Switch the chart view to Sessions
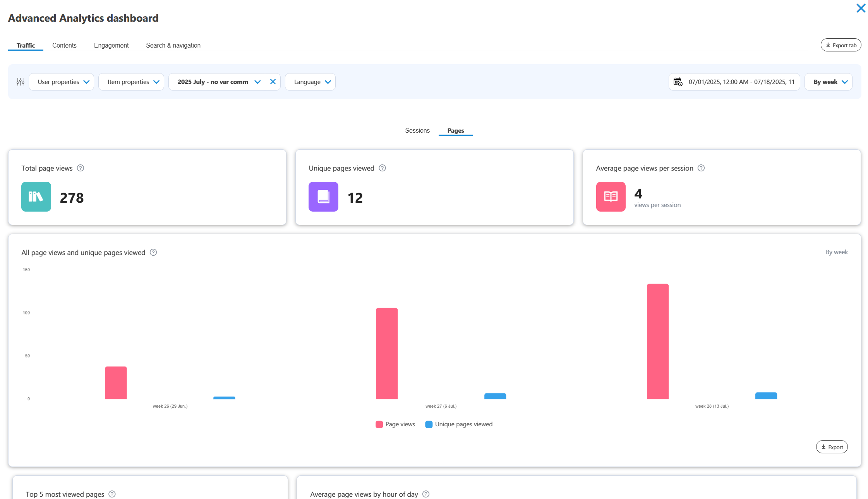Viewport: 868px width, 499px height. [417, 130]
